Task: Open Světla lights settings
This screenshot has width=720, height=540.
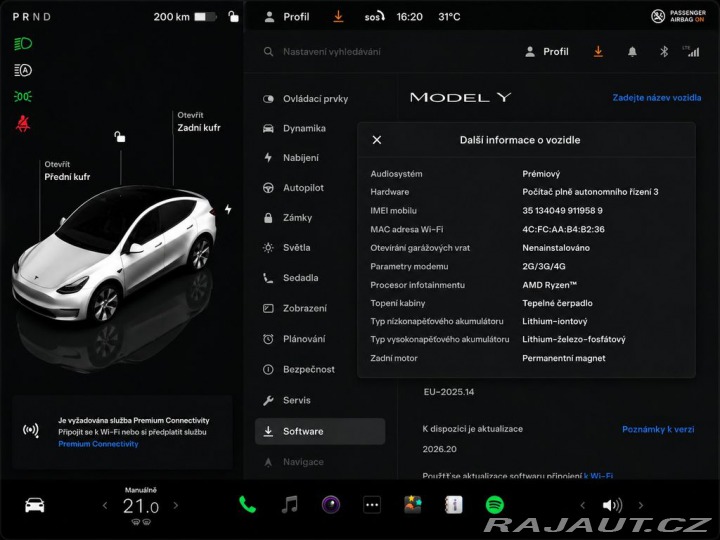Action: pos(320,248)
